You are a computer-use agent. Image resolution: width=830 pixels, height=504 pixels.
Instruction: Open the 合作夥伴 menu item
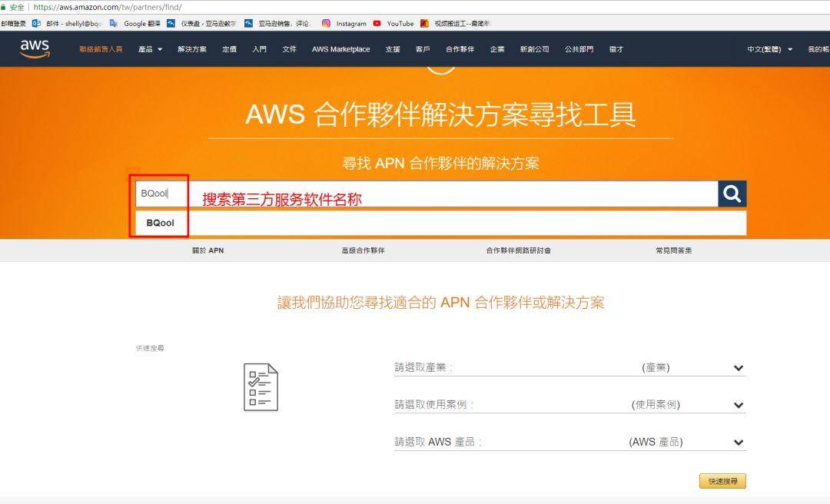[x=460, y=49]
